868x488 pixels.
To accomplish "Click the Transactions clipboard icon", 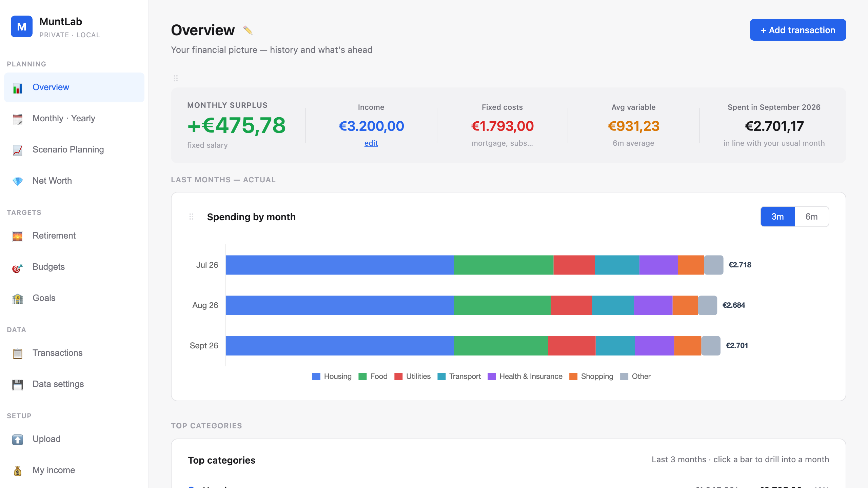I will [18, 353].
